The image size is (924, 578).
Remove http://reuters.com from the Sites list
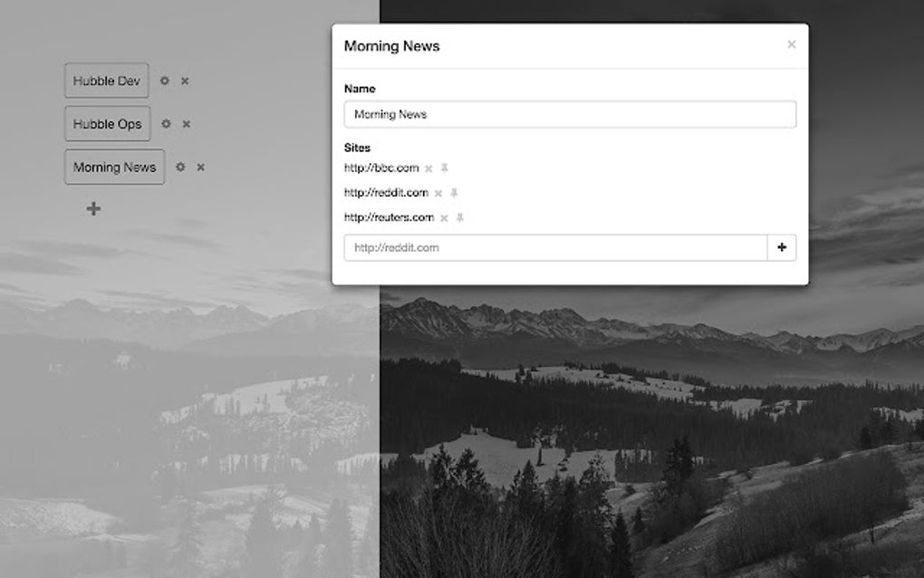[x=444, y=217]
